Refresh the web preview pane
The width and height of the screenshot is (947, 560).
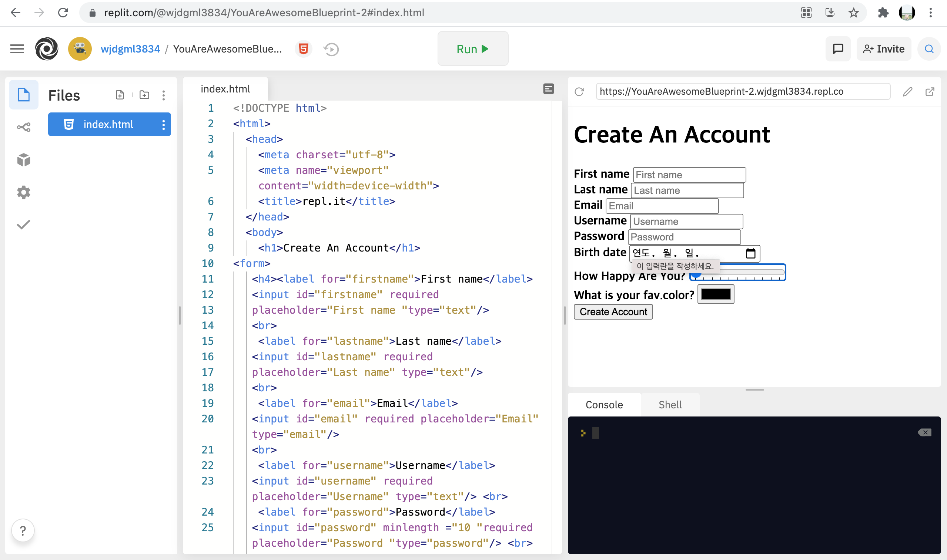pos(579,92)
